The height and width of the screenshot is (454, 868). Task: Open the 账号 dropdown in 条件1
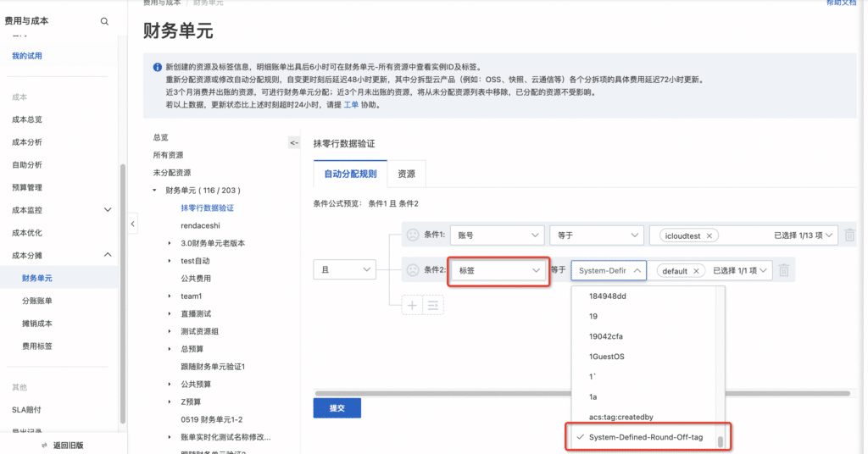497,235
